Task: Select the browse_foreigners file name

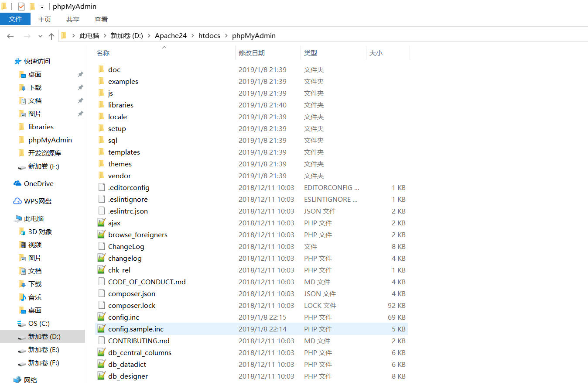Action: pyautogui.click(x=138, y=235)
